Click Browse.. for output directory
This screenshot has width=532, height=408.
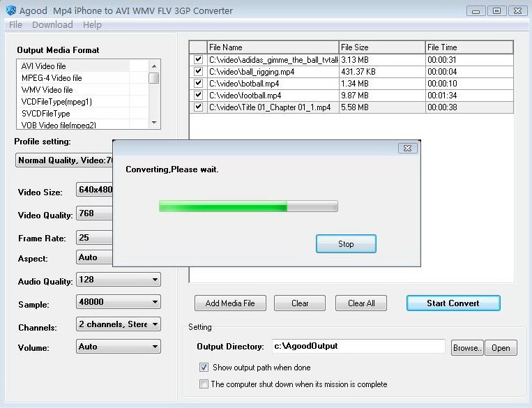467,348
